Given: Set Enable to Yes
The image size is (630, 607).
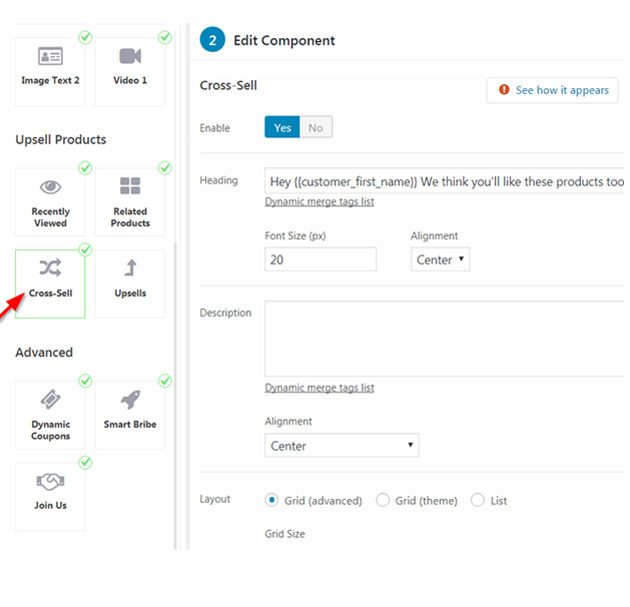Looking at the screenshot, I should point(282,127).
